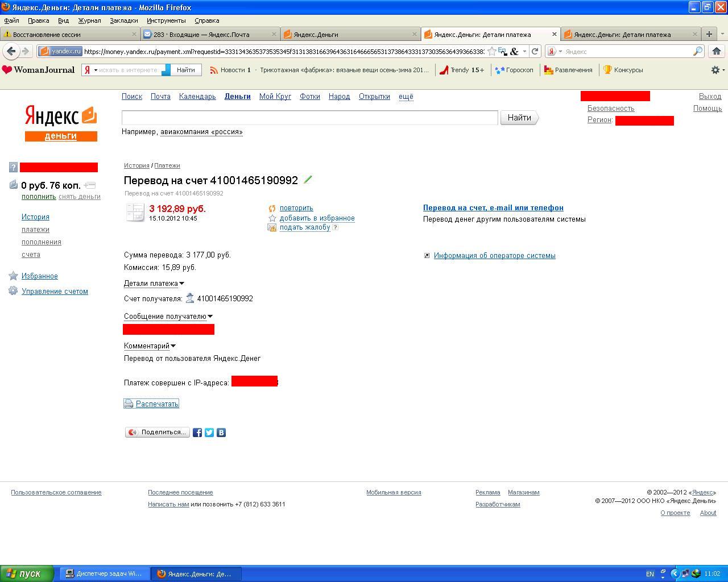728x582 pixels.
Task: Click the reload page icon
Action: pyautogui.click(x=535, y=51)
